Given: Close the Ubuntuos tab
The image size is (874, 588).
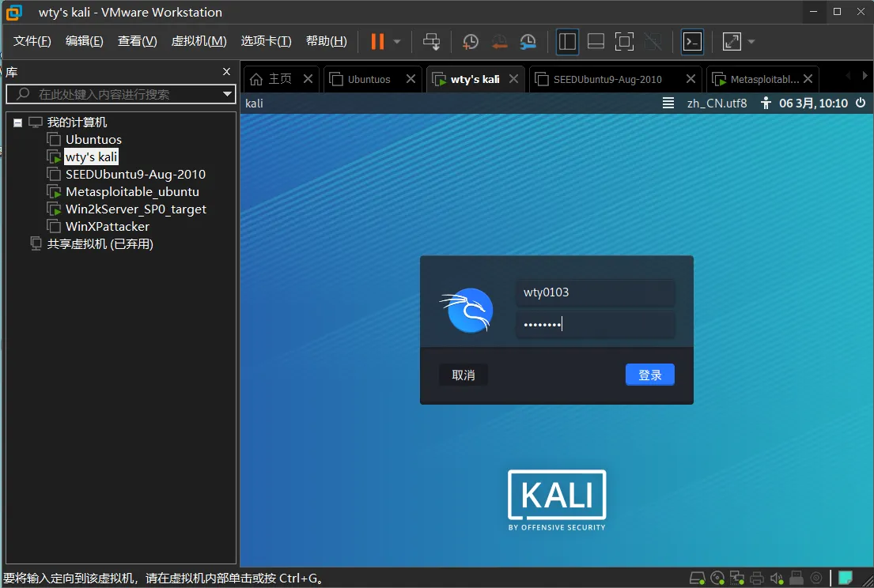Looking at the screenshot, I should point(411,79).
